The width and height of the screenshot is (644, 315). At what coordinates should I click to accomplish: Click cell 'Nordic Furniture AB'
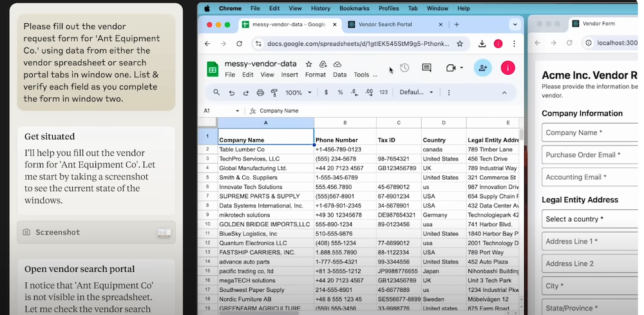pos(266,299)
